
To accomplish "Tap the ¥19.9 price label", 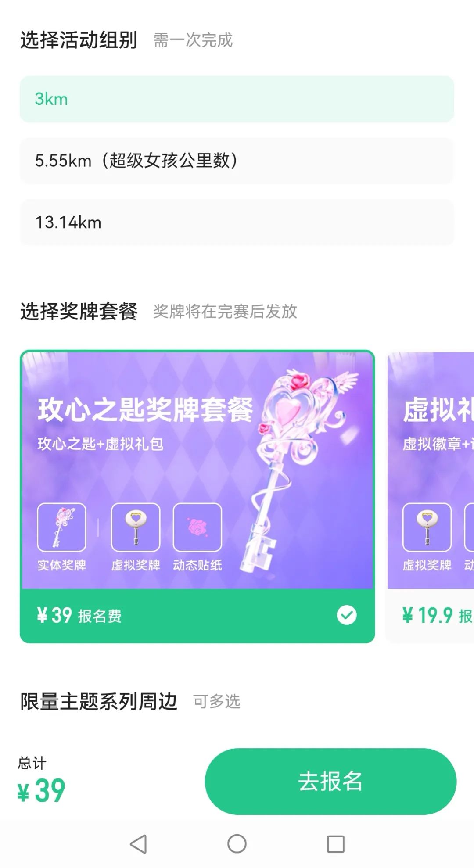I will [427, 615].
